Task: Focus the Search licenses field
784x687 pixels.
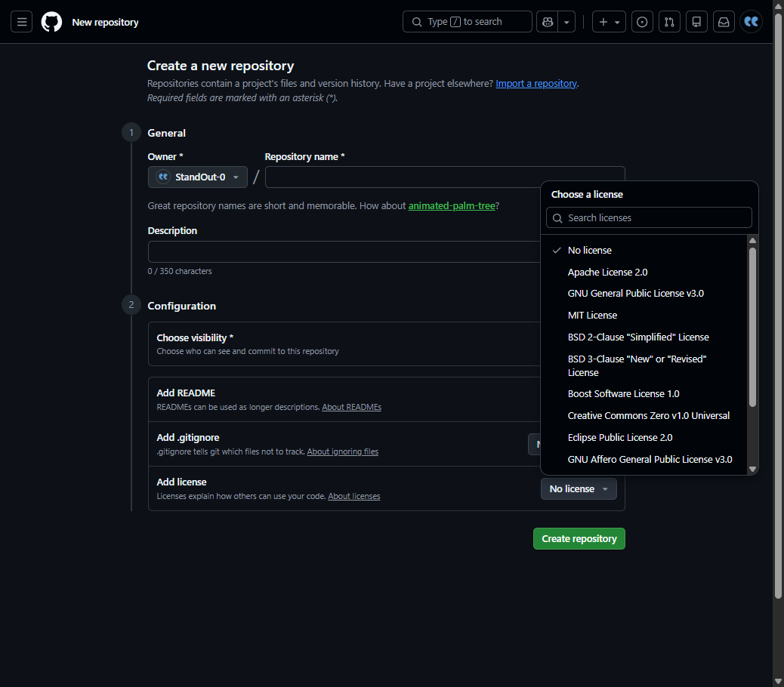Action: tap(649, 218)
